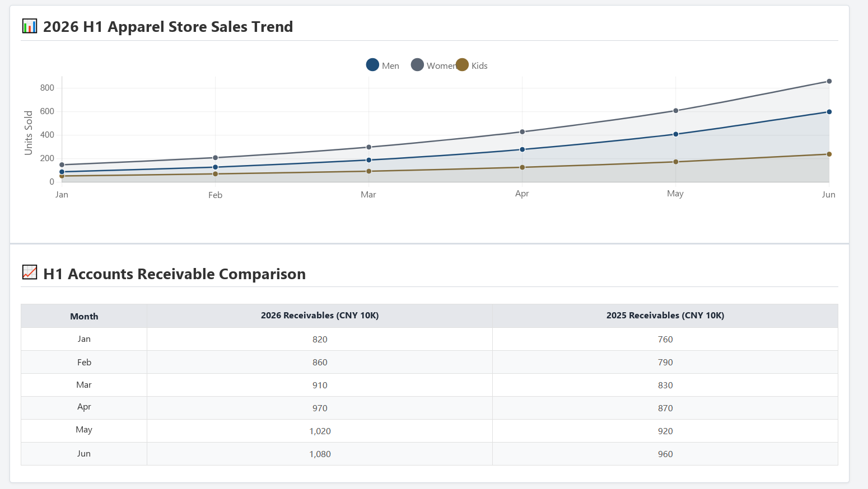Select the Mar row month cell

84,385
